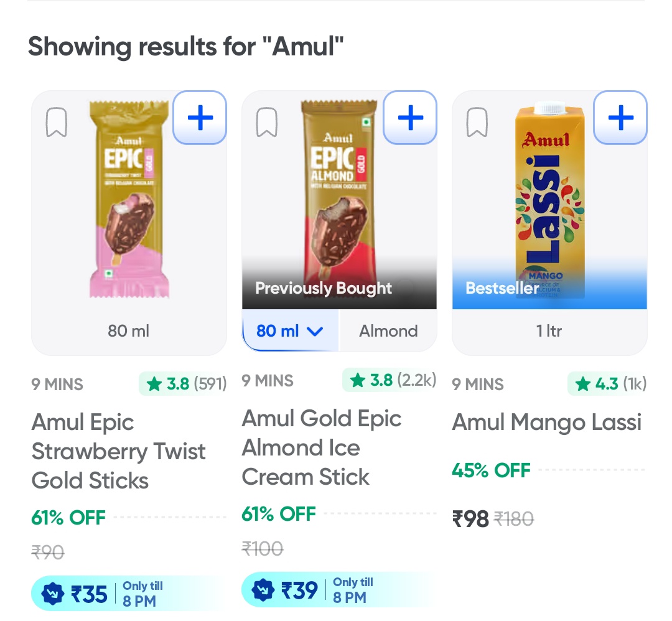View the 3.8 rating with 2.2k reviews
Viewport: 672px width, 621px height.
(x=390, y=380)
